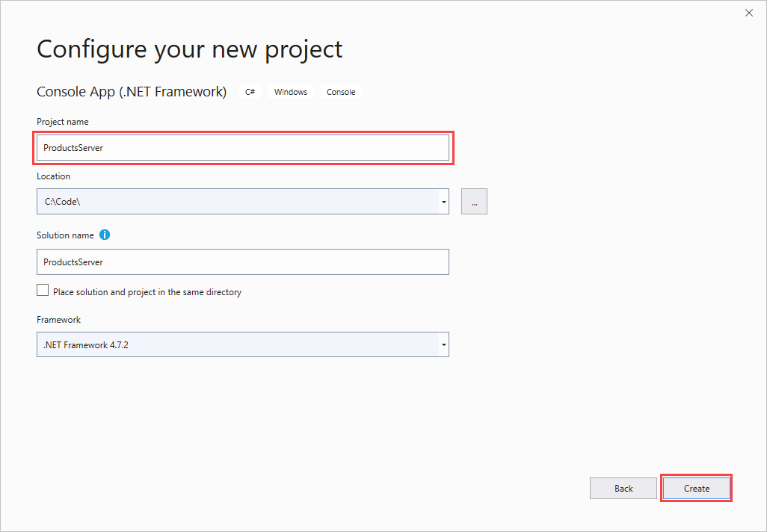
Task: Create the ProductsServer project
Action: (x=696, y=488)
